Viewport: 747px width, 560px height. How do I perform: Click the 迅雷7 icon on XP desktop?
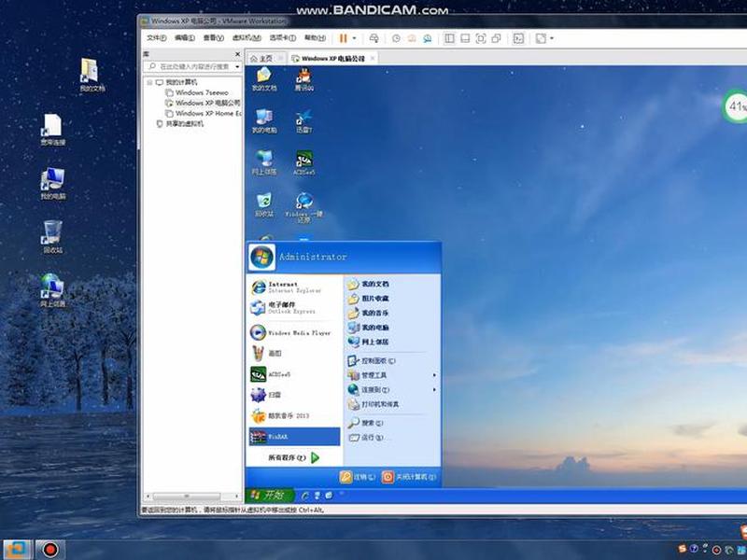pyautogui.click(x=304, y=121)
